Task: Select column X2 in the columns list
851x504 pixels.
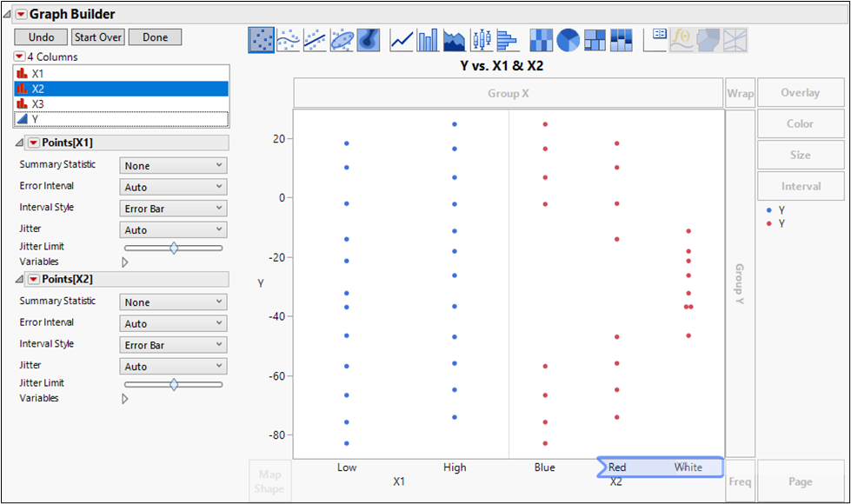Action: pos(121,89)
